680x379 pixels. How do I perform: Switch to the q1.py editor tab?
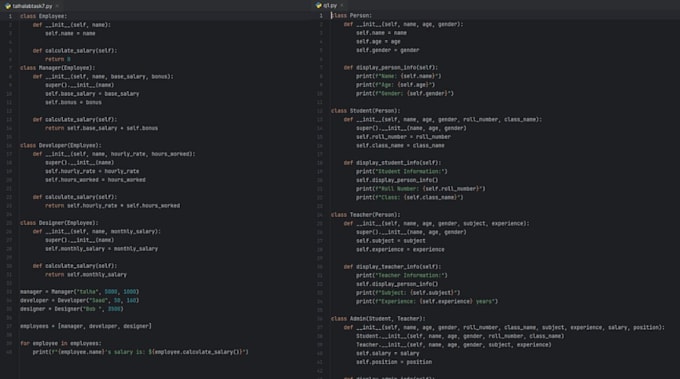(330, 6)
